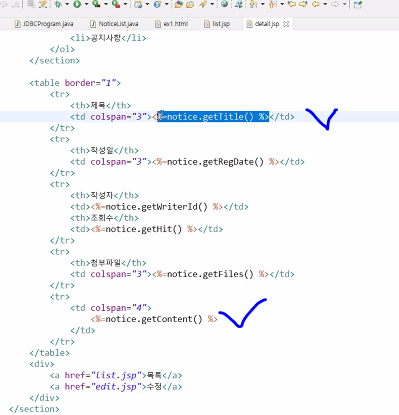This screenshot has height=415, width=399.
Task: Click the href="edit.jsp" anchor line
Action: pyautogui.click(x=116, y=386)
